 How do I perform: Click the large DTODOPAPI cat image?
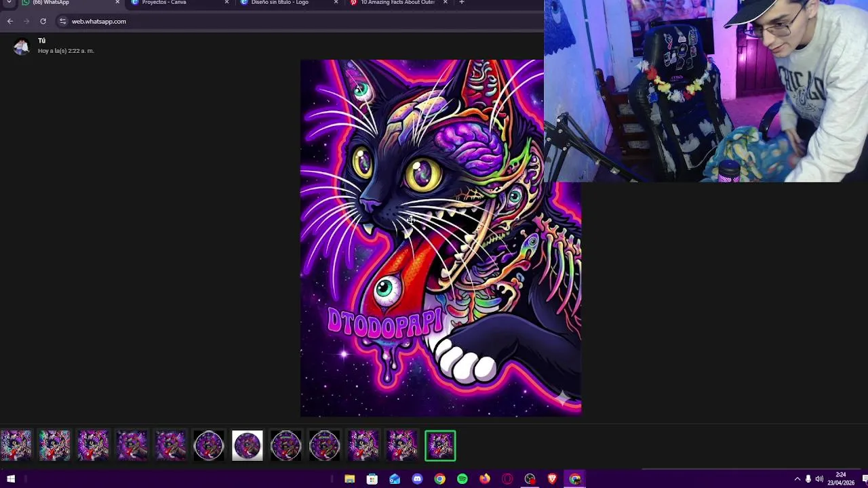[x=441, y=237]
